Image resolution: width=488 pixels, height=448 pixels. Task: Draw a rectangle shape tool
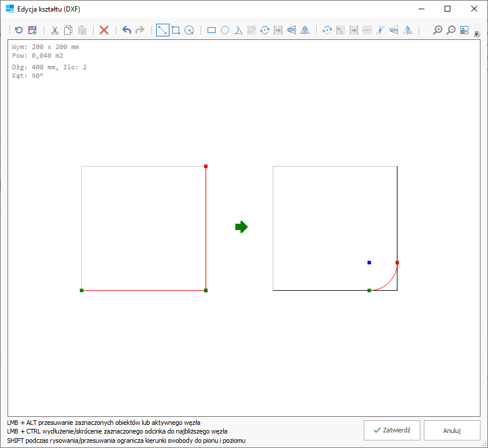(212, 30)
